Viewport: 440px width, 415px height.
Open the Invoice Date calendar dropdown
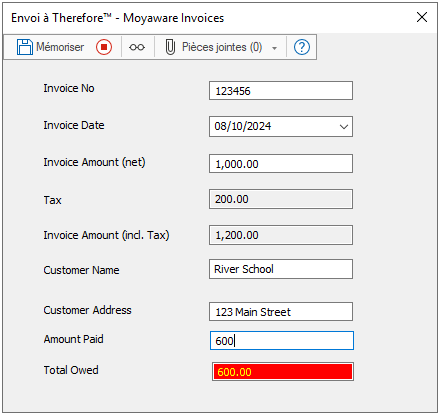click(x=344, y=127)
